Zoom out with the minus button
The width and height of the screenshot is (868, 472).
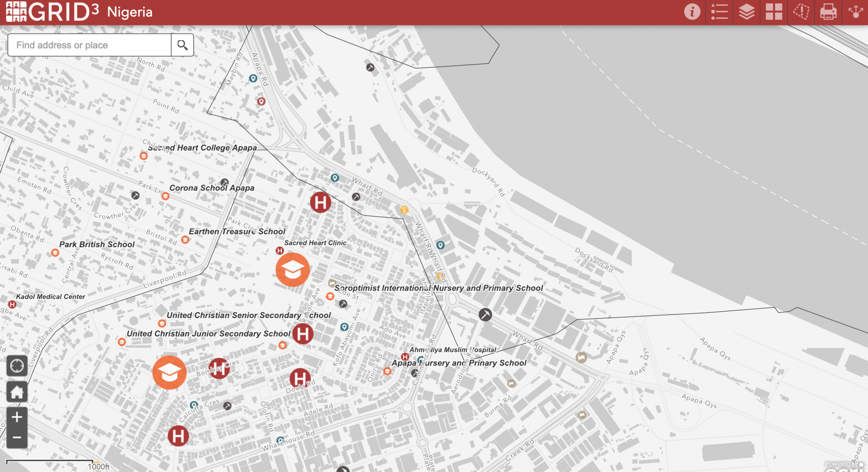(17, 438)
